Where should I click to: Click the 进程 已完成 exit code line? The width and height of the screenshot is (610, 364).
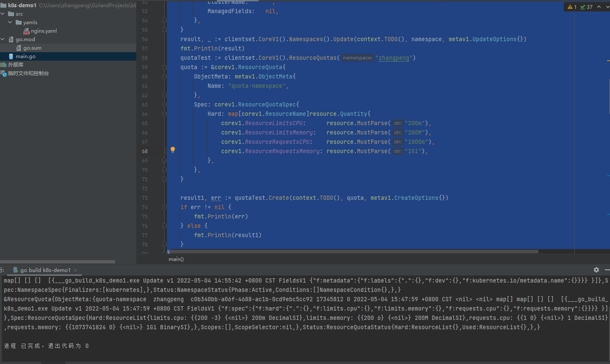(x=46, y=346)
